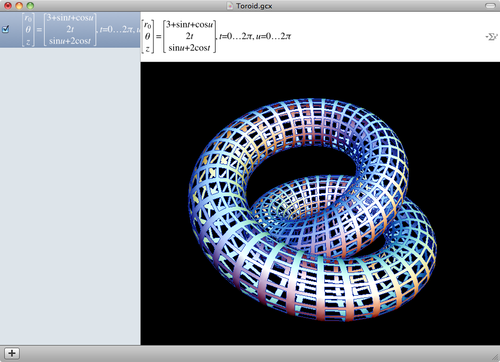Click the 3D toroid graph view
The height and width of the screenshot is (362, 500).
(x=320, y=203)
